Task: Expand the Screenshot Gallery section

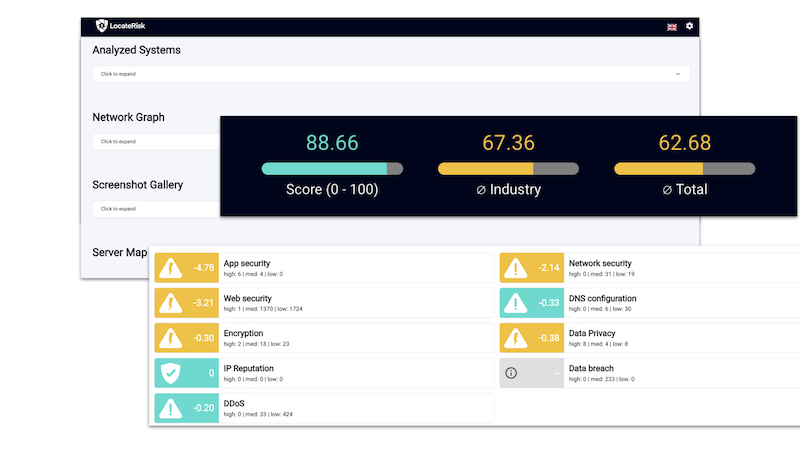Action: coord(155,209)
